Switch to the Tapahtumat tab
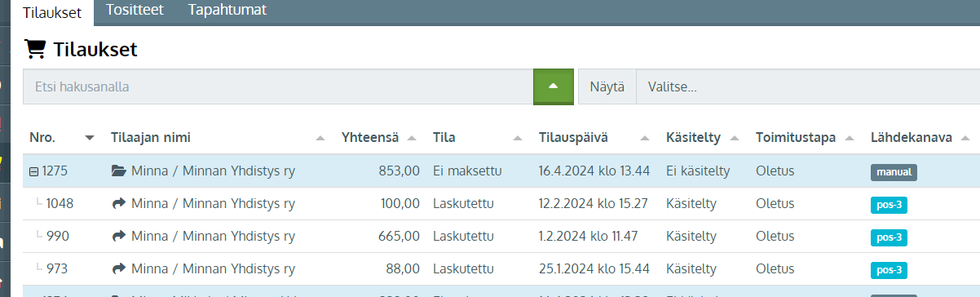 tap(227, 11)
